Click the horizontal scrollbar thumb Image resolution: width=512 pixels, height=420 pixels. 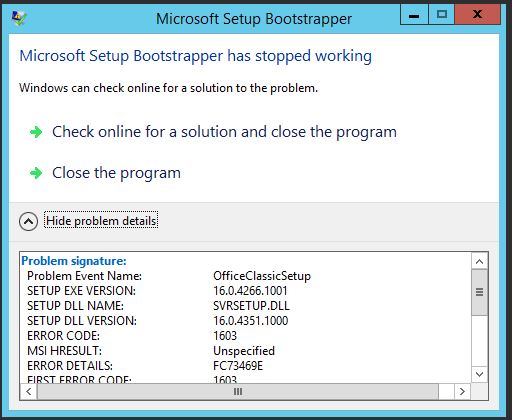(238, 391)
